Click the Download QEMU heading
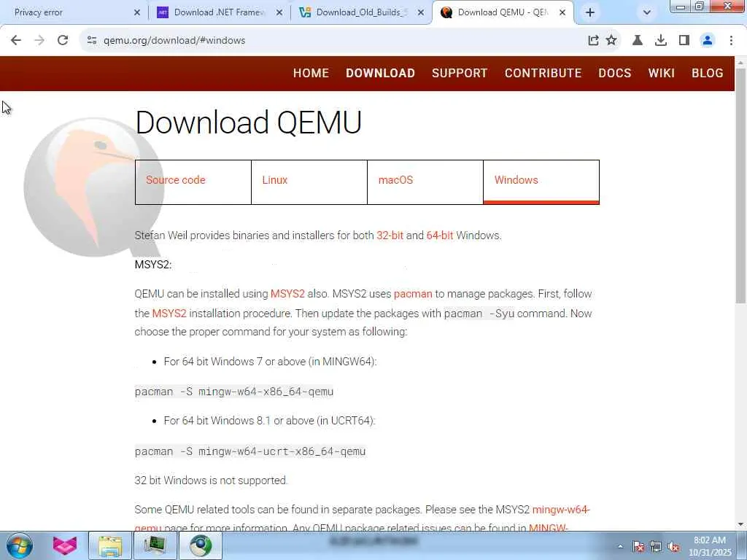 [248, 122]
